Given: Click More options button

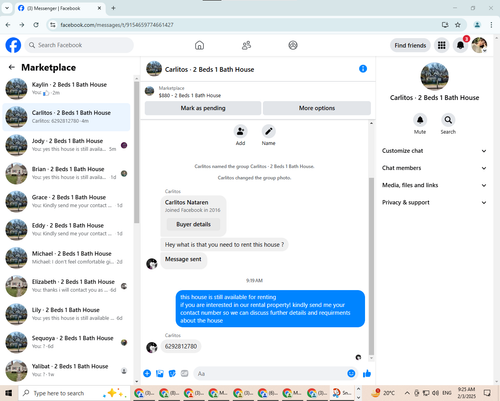Looking at the screenshot, I should pyautogui.click(x=317, y=108).
